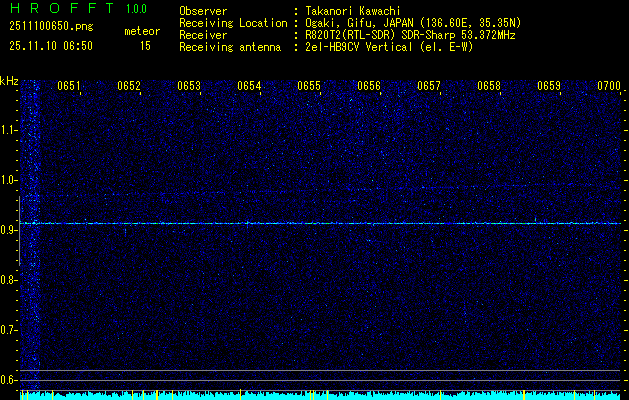Click the 0653 time marker
This screenshot has height=400, width=629.
[x=189, y=86]
